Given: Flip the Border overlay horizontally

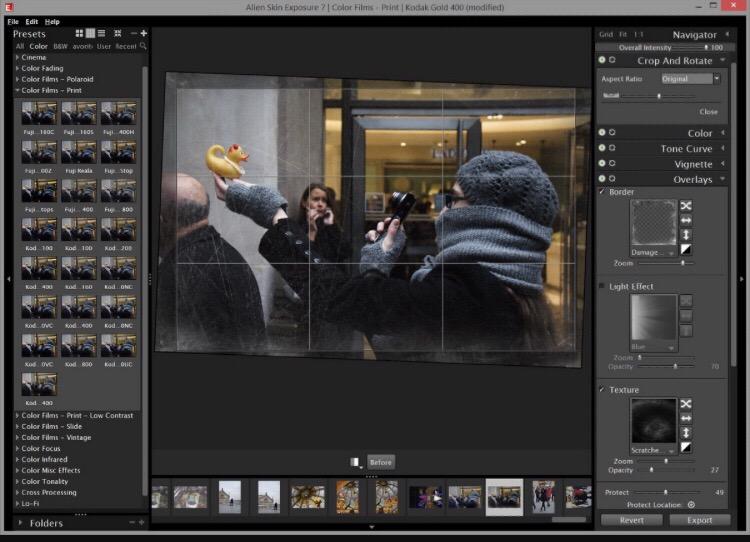Looking at the screenshot, I should (686, 221).
